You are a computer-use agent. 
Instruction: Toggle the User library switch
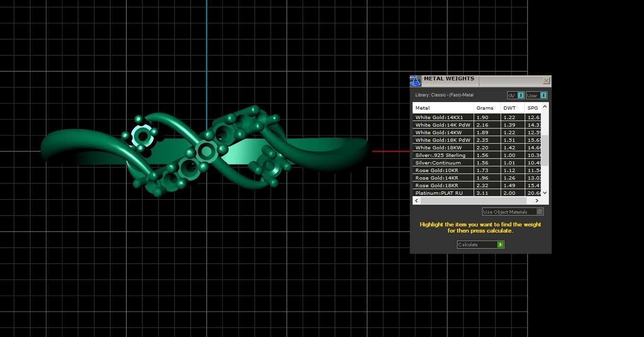pos(537,95)
